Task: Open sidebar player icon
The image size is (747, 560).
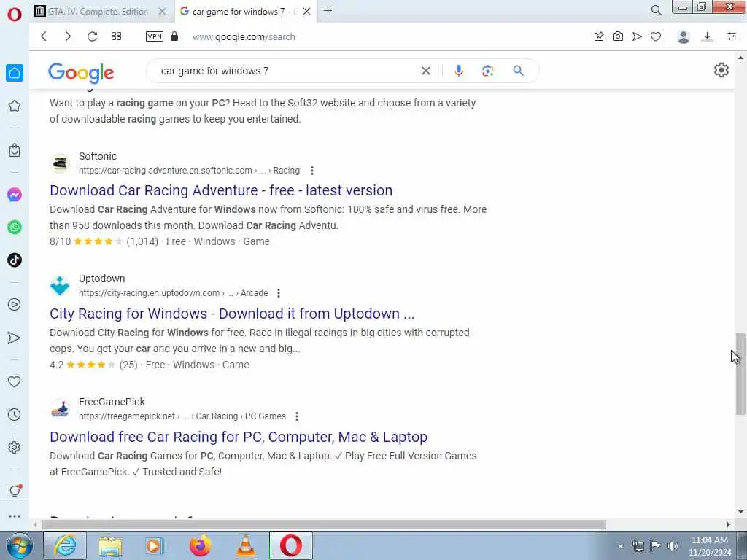Action: click(15, 305)
